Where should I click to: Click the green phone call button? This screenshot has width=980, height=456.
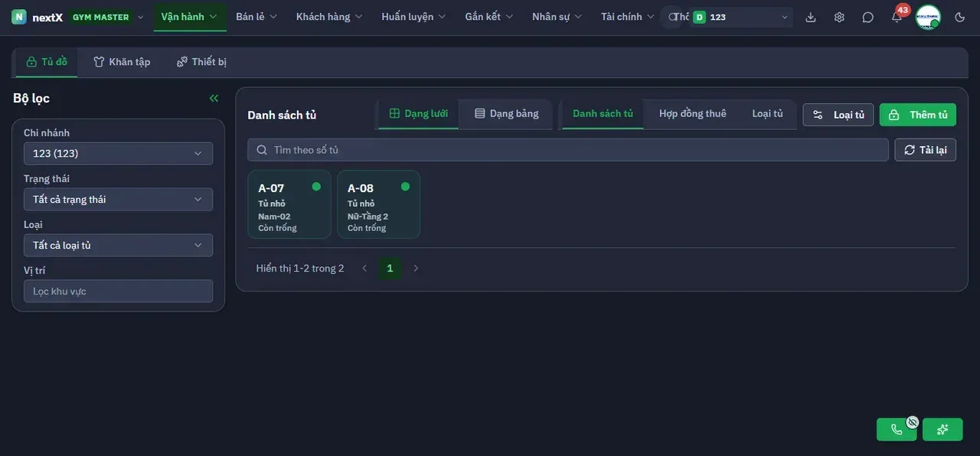point(897,429)
